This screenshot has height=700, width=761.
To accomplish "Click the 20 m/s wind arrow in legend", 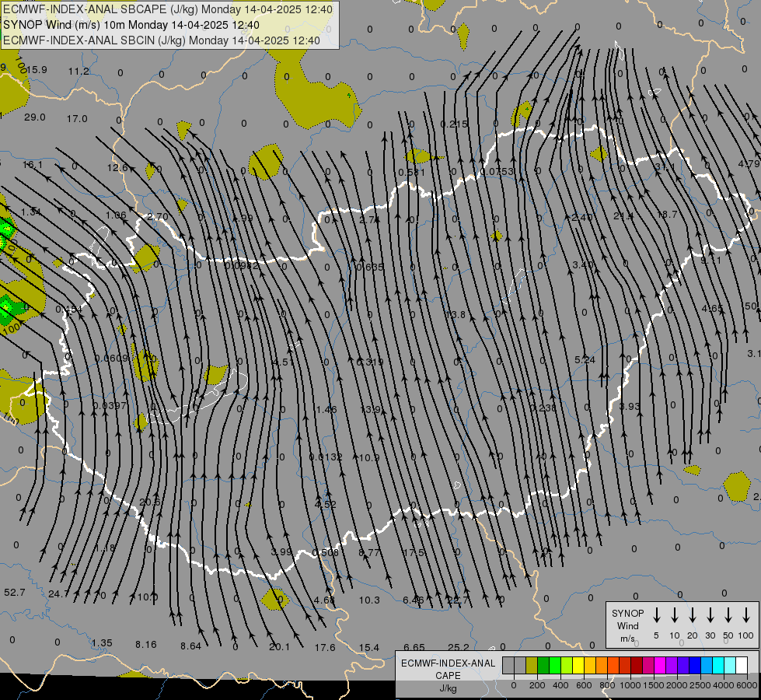I will click(x=692, y=615).
